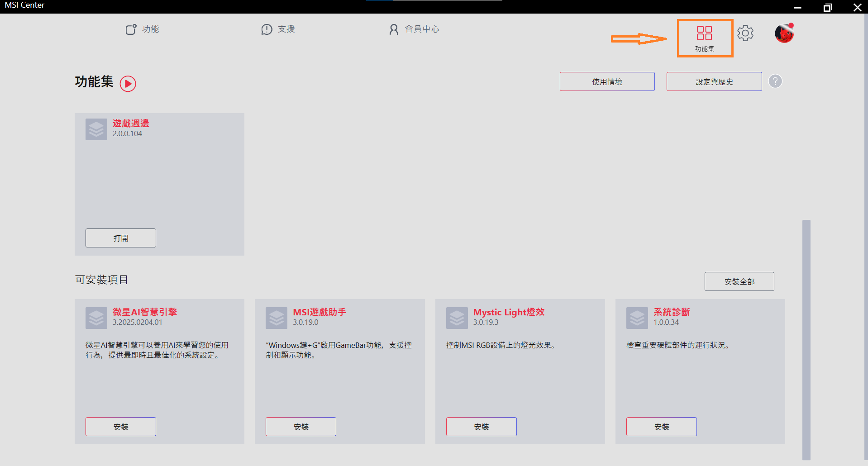
Task: Install MSI遊戲助手
Action: (x=301, y=427)
